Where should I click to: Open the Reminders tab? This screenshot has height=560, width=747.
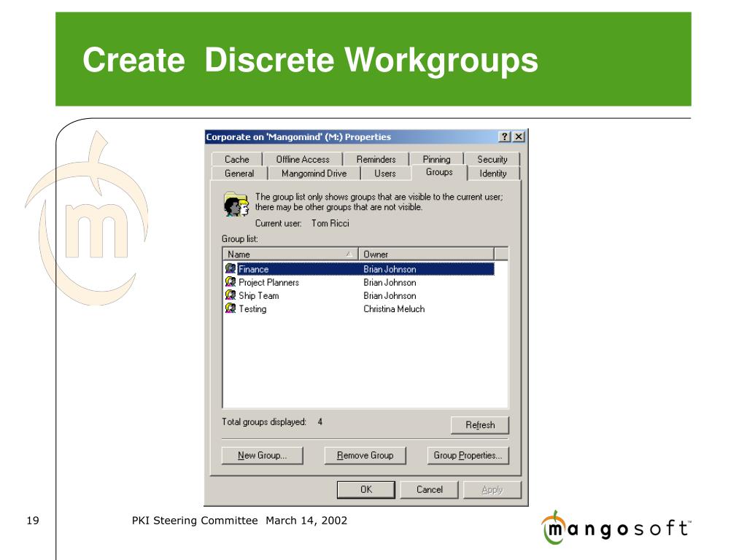point(376,159)
